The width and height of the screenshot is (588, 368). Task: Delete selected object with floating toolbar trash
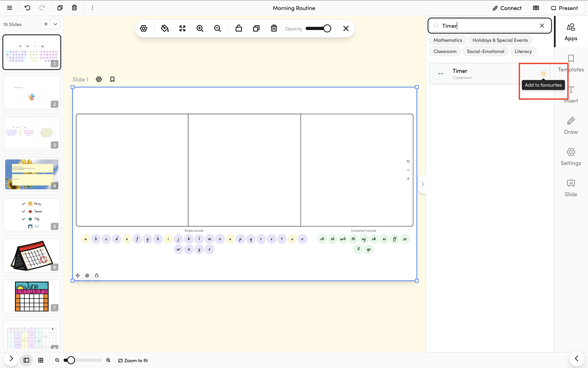coord(274,28)
